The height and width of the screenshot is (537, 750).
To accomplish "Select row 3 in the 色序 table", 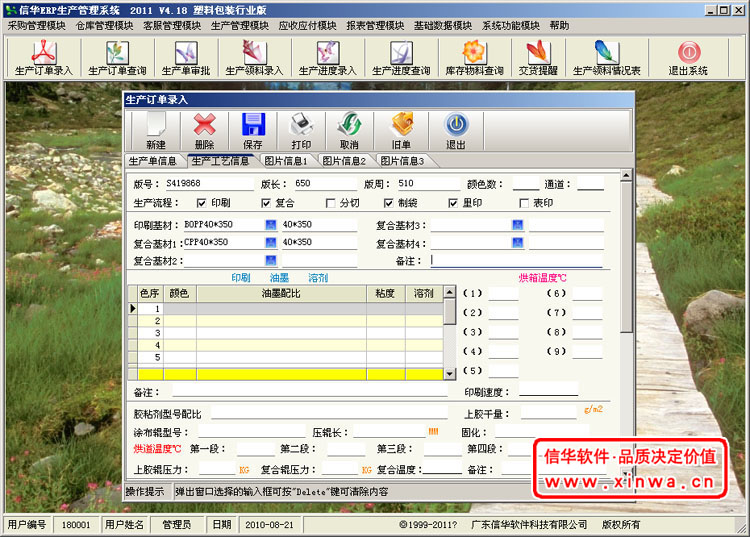I will [x=286, y=333].
